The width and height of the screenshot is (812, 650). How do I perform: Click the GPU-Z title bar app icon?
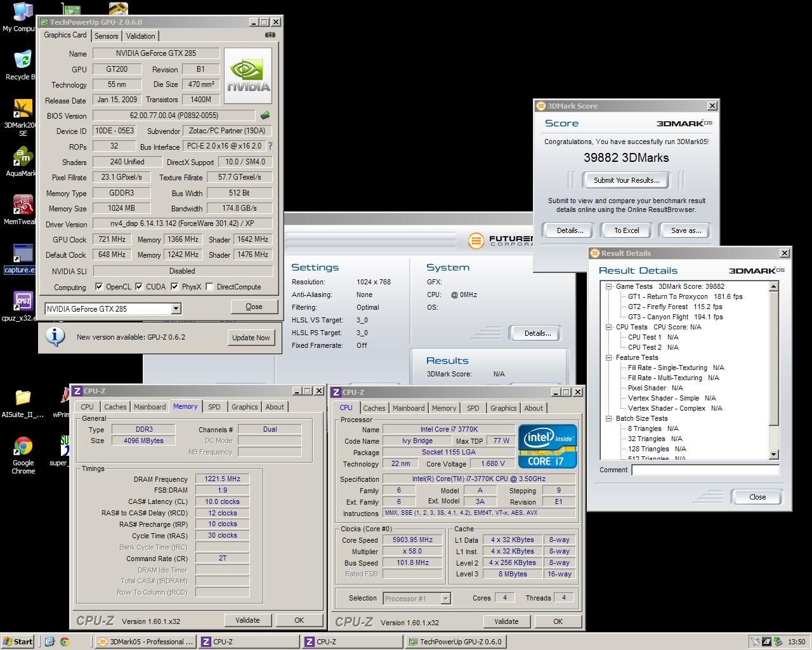click(x=44, y=22)
